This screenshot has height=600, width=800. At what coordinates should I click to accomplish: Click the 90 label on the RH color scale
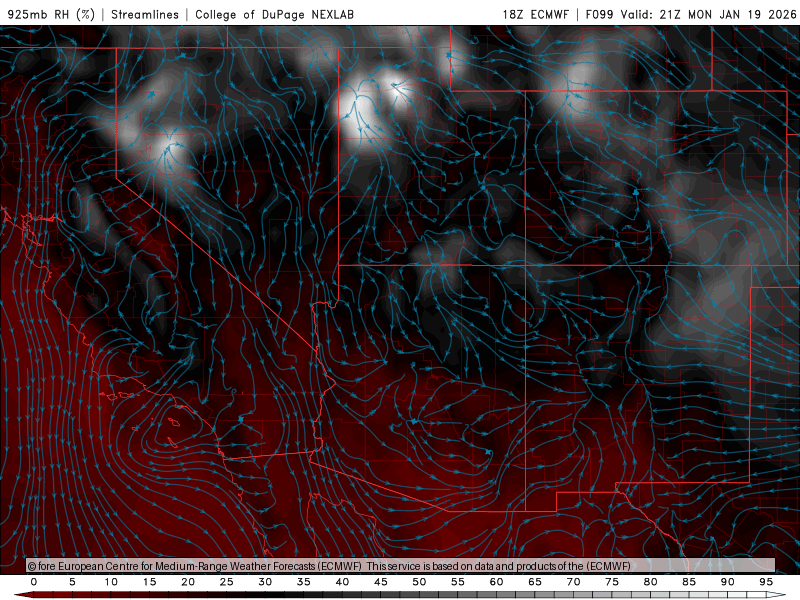click(727, 582)
